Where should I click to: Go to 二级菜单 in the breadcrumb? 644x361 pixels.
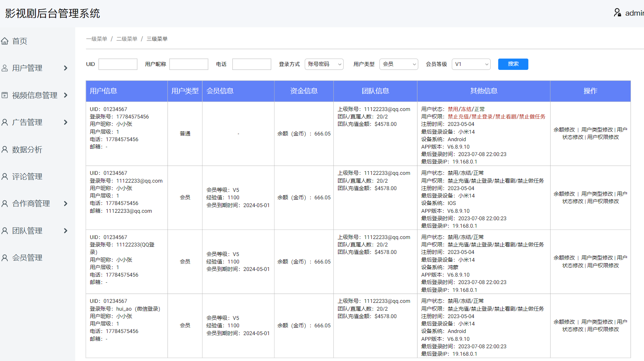[127, 39]
